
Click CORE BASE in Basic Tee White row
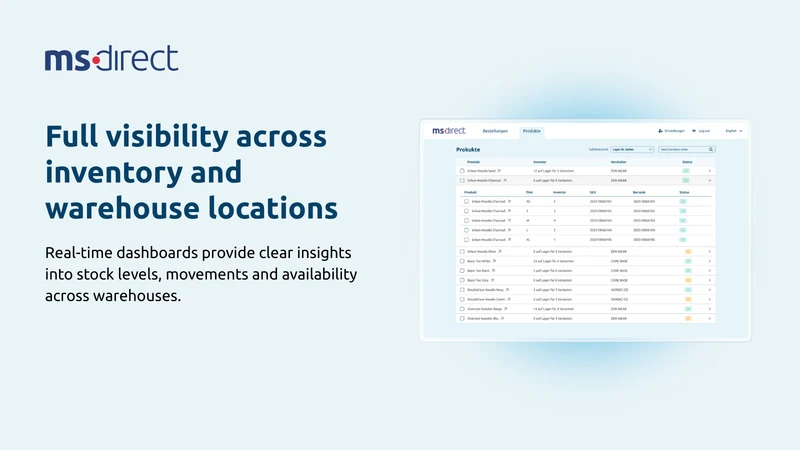point(619,261)
